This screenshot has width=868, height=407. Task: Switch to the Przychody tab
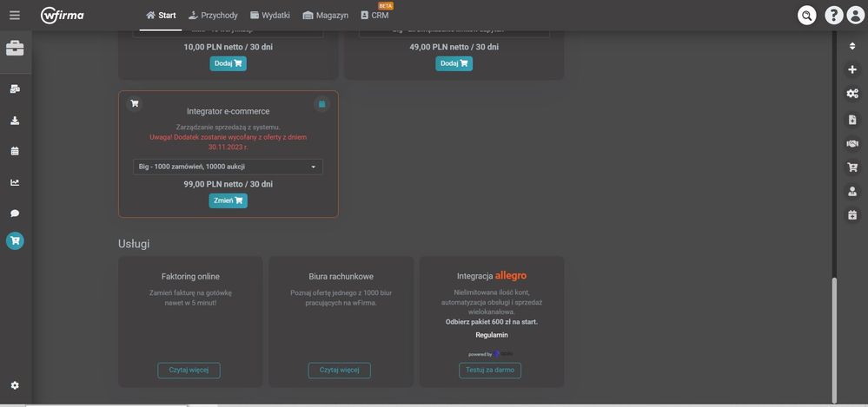pyautogui.click(x=213, y=15)
